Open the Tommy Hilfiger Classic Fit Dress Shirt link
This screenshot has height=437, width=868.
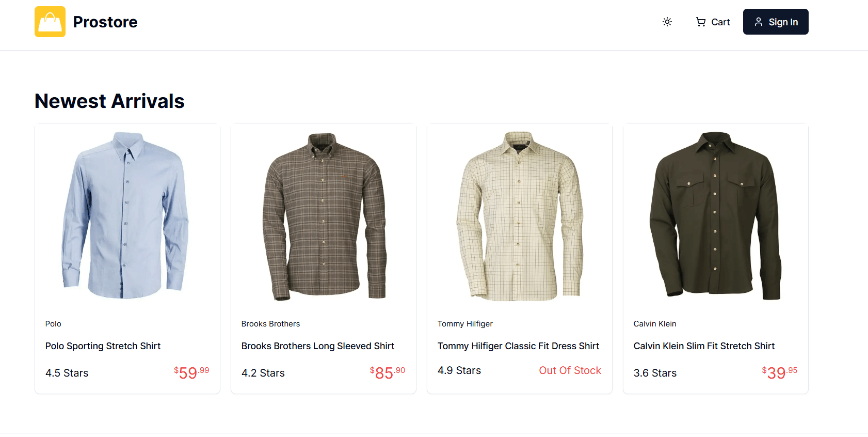[518, 346]
